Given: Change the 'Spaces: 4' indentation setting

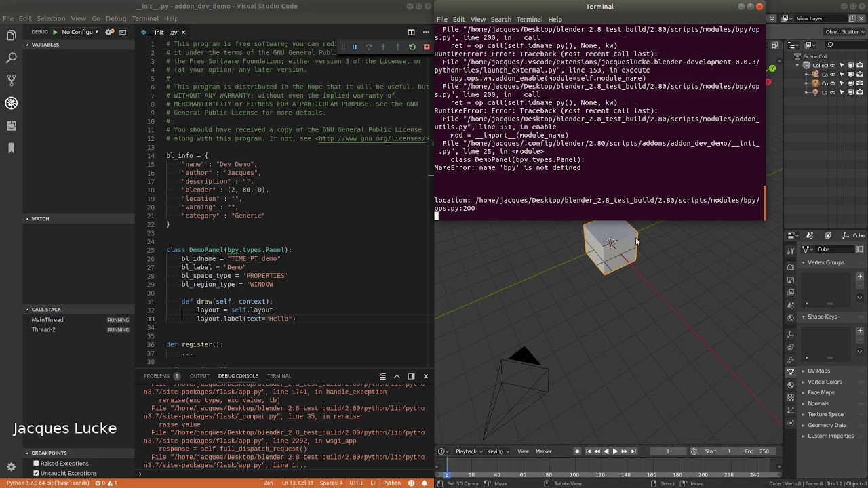Looking at the screenshot, I should (x=331, y=483).
